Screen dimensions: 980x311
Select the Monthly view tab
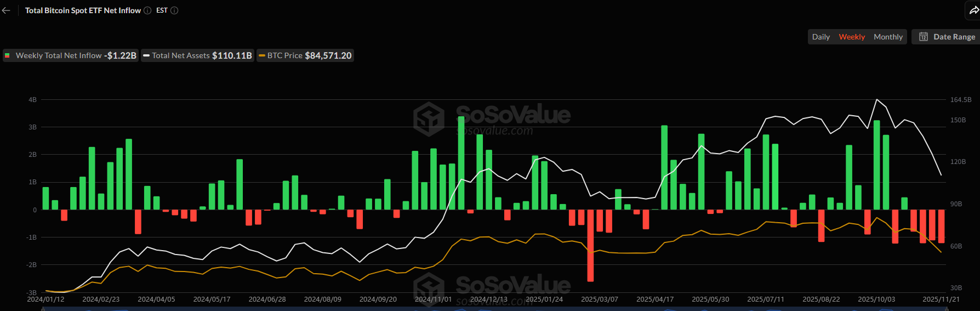click(888, 37)
